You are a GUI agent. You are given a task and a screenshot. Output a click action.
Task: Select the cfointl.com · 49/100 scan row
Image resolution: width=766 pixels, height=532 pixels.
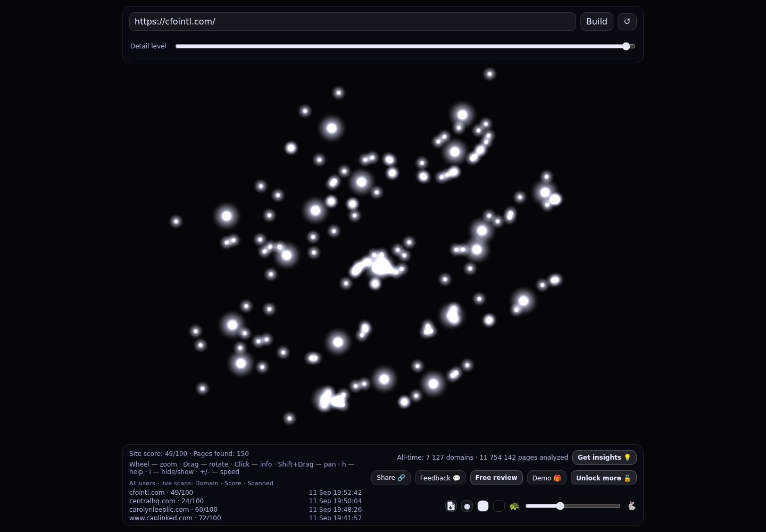pyautogui.click(x=246, y=493)
